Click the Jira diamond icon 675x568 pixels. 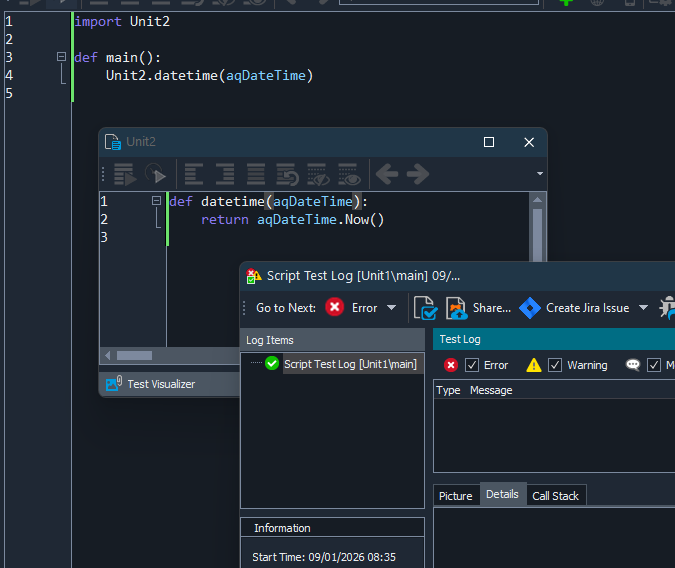[x=530, y=308]
